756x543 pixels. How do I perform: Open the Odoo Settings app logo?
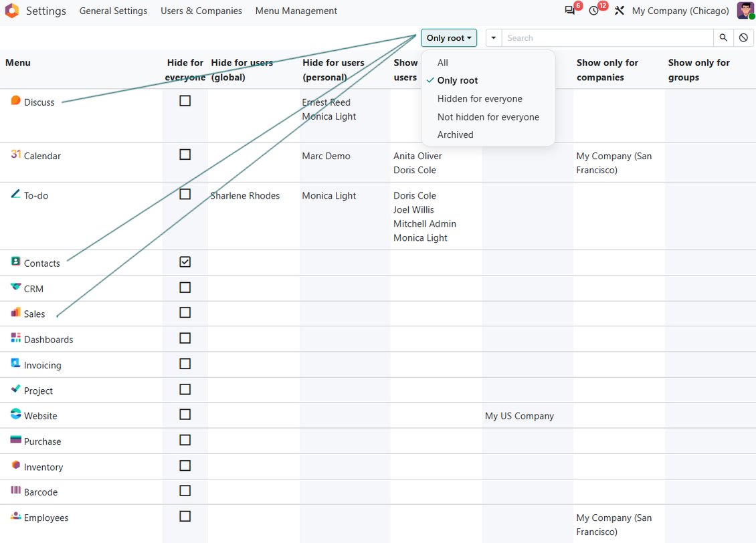pos(11,11)
